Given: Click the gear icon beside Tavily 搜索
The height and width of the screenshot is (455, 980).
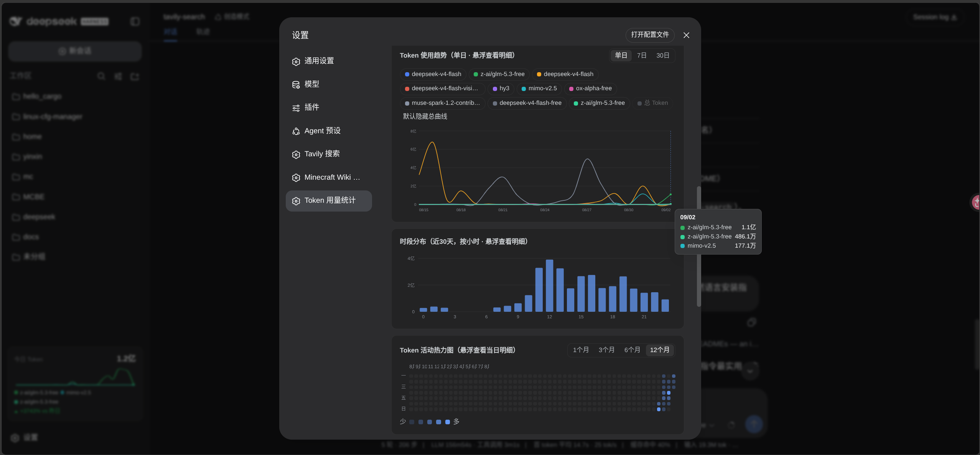Looking at the screenshot, I should pyautogui.click(x=296, y=154).
